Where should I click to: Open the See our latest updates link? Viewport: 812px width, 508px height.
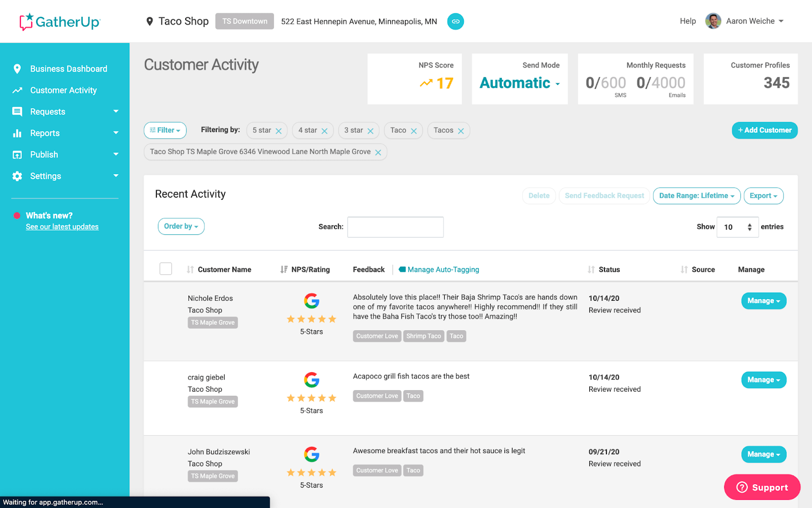[x=62, y=227]
